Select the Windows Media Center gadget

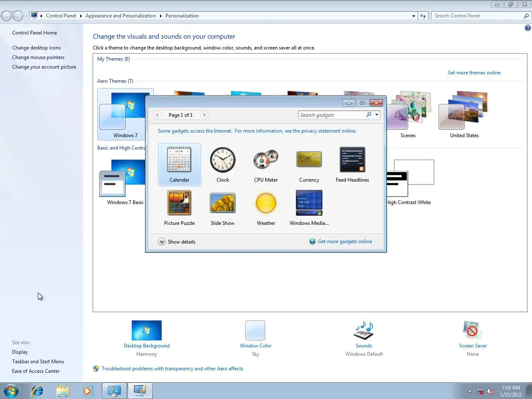(x=309, y=208)
